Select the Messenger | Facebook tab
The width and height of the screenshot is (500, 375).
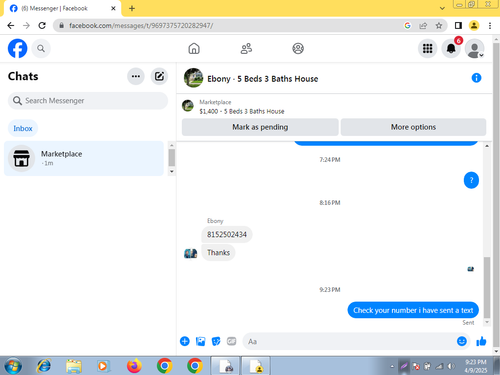coord(62,8)
